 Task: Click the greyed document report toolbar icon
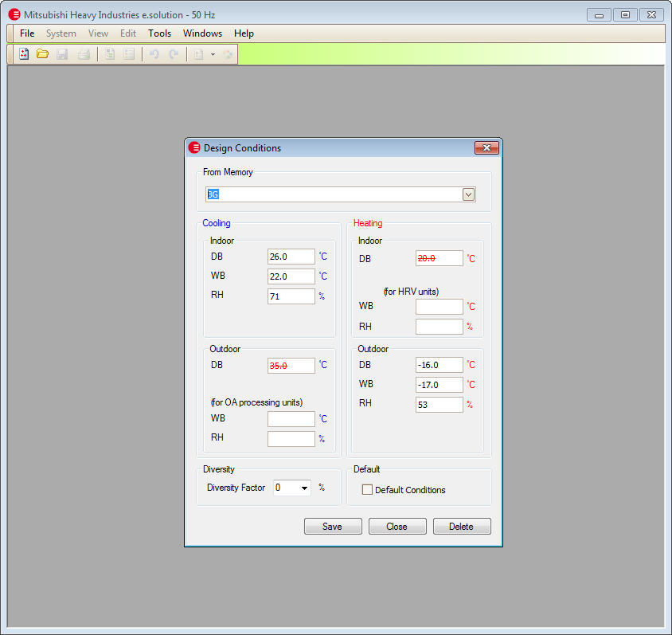tap(110, 54)
